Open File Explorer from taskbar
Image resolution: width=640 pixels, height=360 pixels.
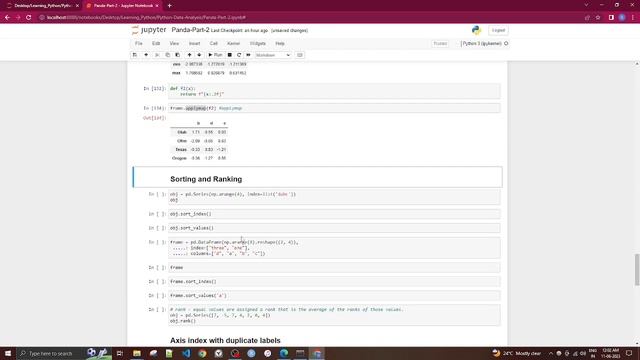pyautogui.click(x=137, y=353)
